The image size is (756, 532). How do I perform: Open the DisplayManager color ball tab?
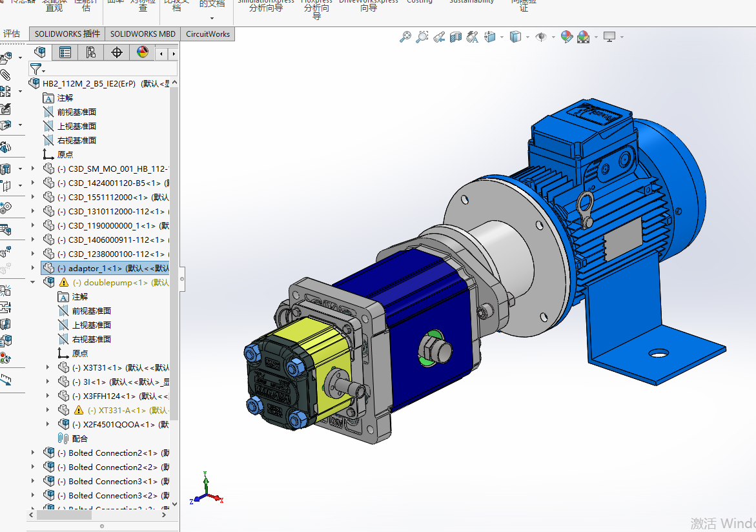(x=142, y=52)
